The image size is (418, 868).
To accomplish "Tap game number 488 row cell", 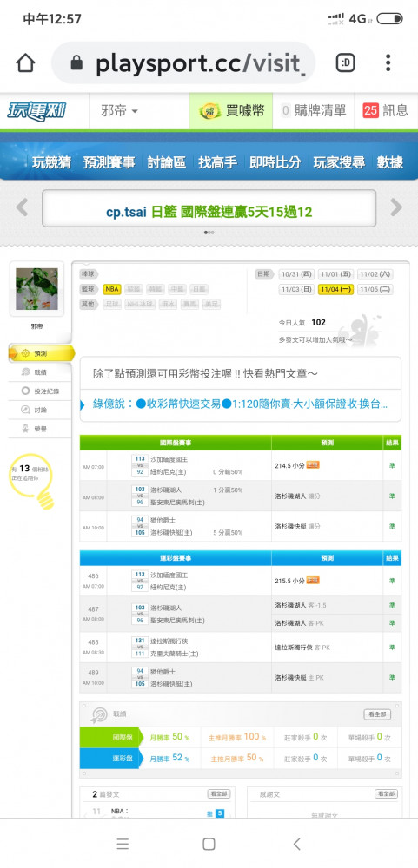I will (x=93, y=648).
